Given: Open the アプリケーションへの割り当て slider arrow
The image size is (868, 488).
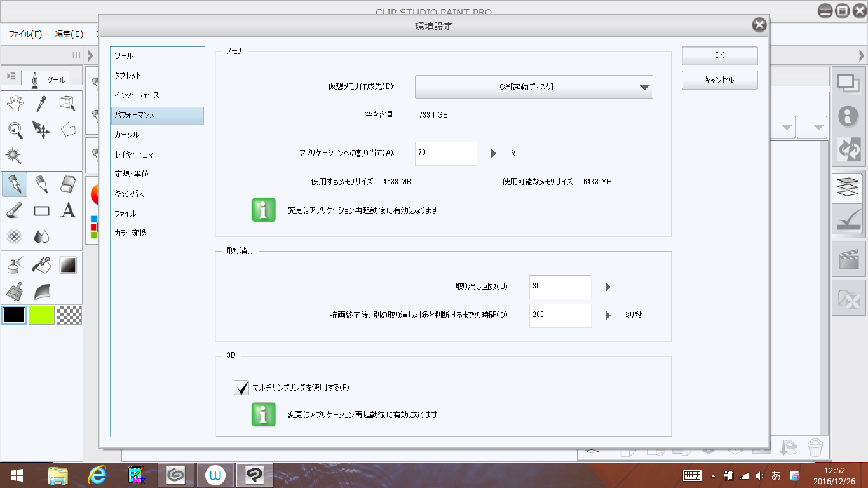Looking at the screenshot, I should (493, 154).
